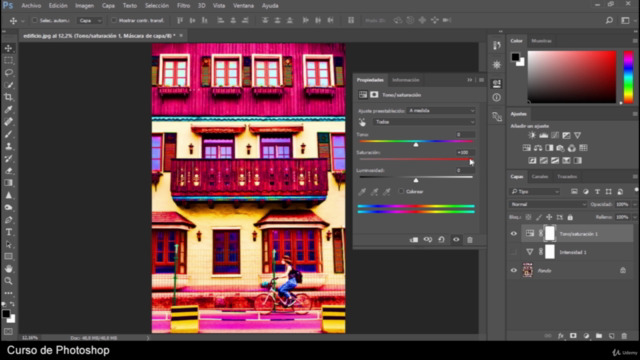Screen dimensions: 640x360
Task: Toggle lock transparent pixels in Layers
Action: [x=529, y=217]
